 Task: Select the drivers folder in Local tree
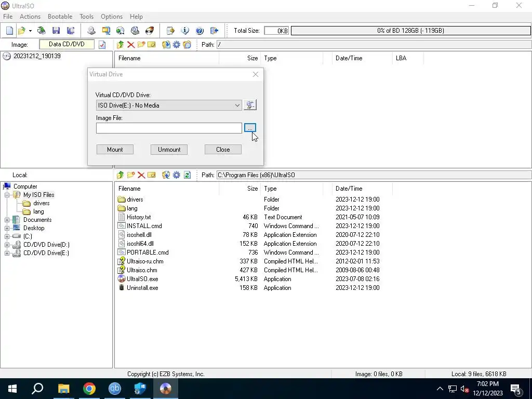coord(42,203)
